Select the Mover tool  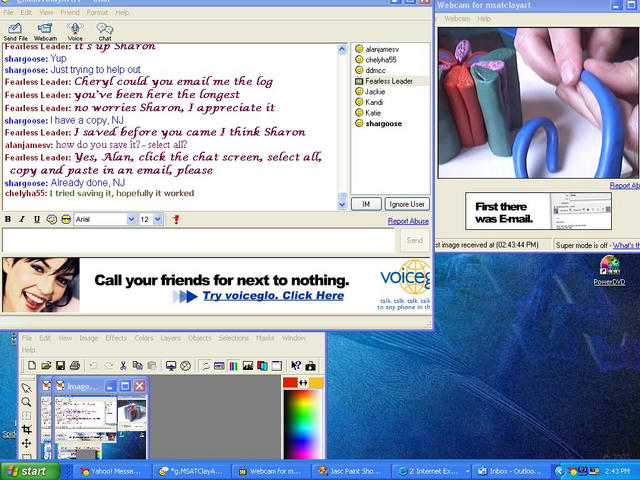point(27,443)
